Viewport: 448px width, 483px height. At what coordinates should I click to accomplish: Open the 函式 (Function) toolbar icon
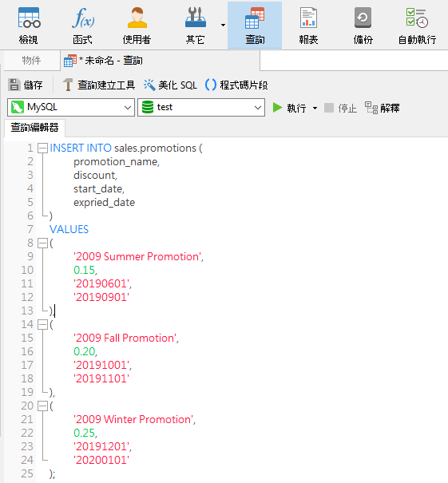(x=82, y=26)
